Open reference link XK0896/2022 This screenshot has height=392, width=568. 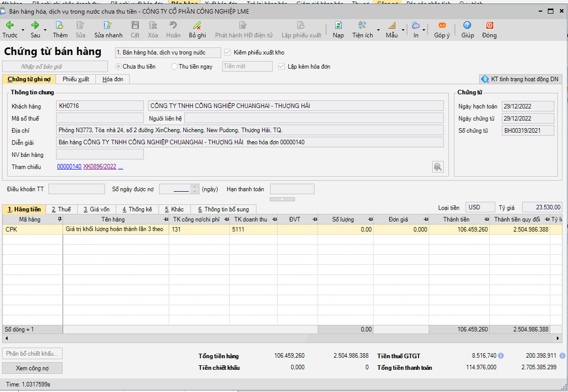pyautogui.click(x=99, y=166)
